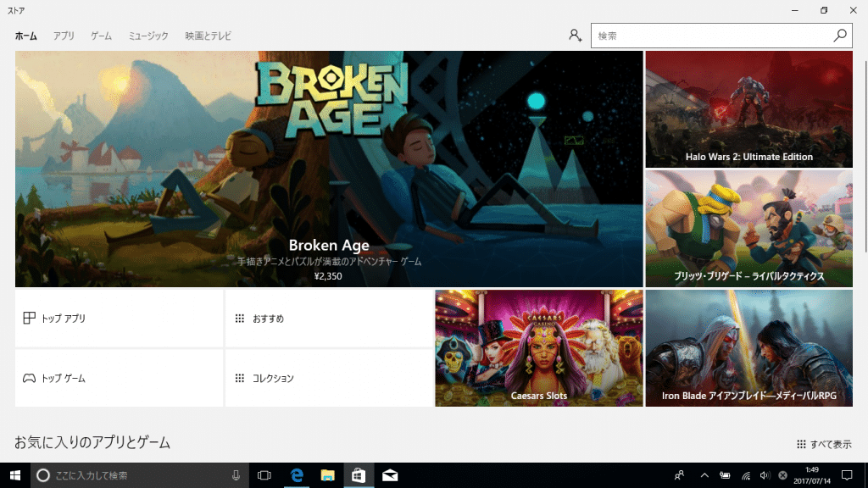868x488 pixels.
Task: Minimize the ストア window
Action: pos(795,10)
